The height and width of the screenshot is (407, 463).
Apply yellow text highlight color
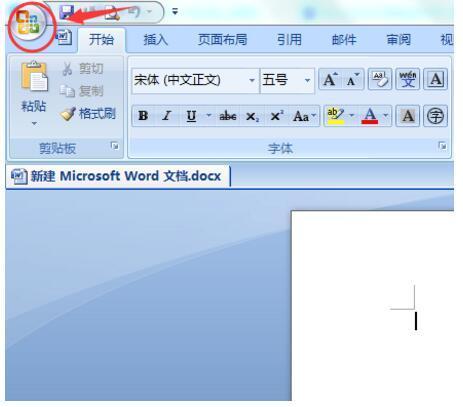tap(335, 116)
